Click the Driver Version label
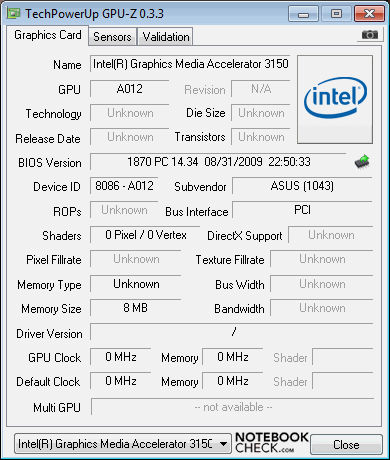390x460 pixels. [x=49, y=334]
